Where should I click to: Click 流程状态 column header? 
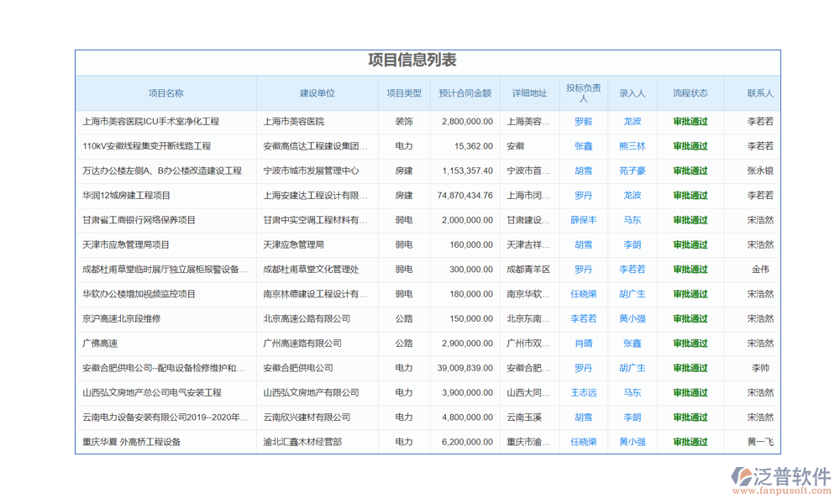coord(690,93)
